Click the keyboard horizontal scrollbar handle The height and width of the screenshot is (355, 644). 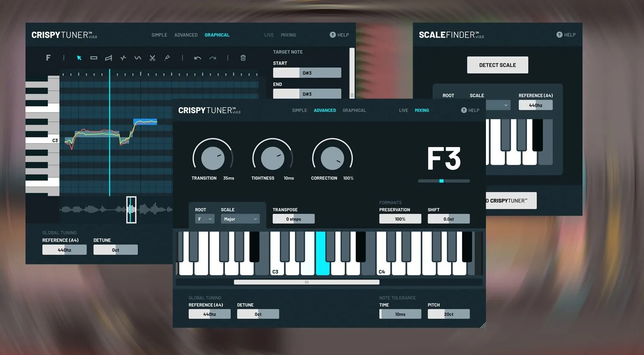pos(307,282)
